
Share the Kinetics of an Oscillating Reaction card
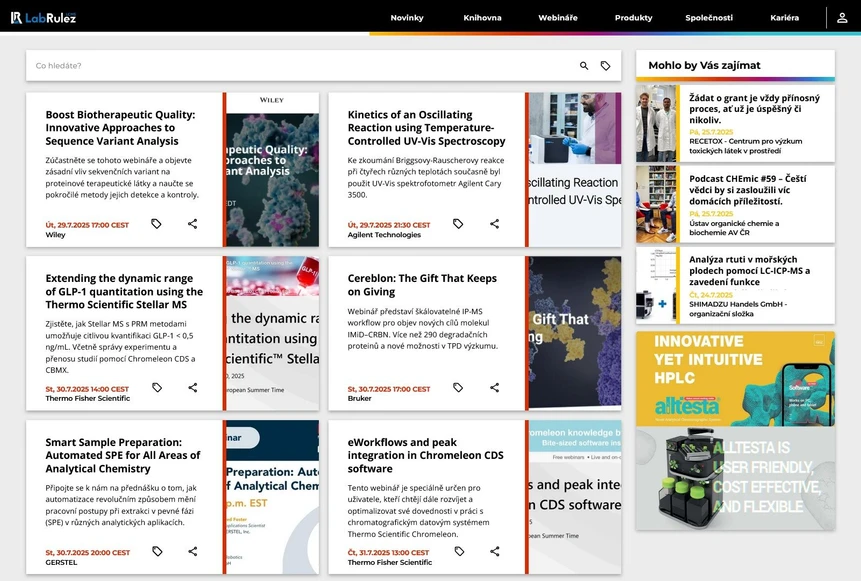coord(494,224)
